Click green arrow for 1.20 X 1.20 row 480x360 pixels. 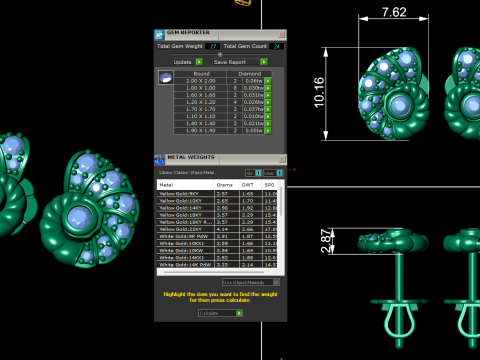pos(268,102)
